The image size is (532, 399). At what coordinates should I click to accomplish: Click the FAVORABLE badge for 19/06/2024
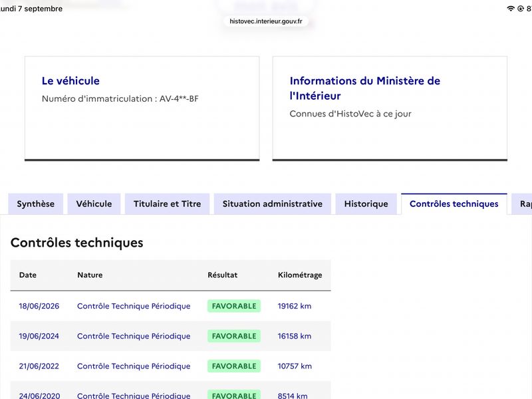(x=234, y=336)
